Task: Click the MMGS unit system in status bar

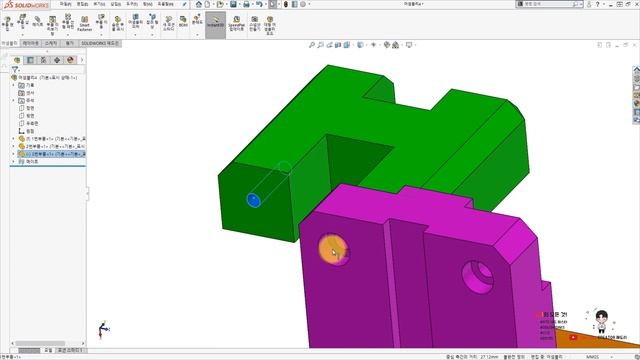Action: (592, 357)
